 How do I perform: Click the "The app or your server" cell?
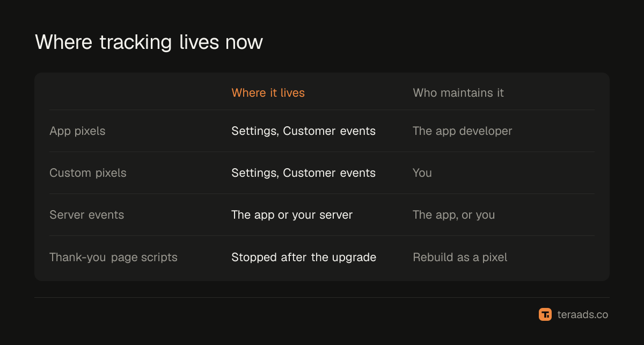click(x=292, y=215)
